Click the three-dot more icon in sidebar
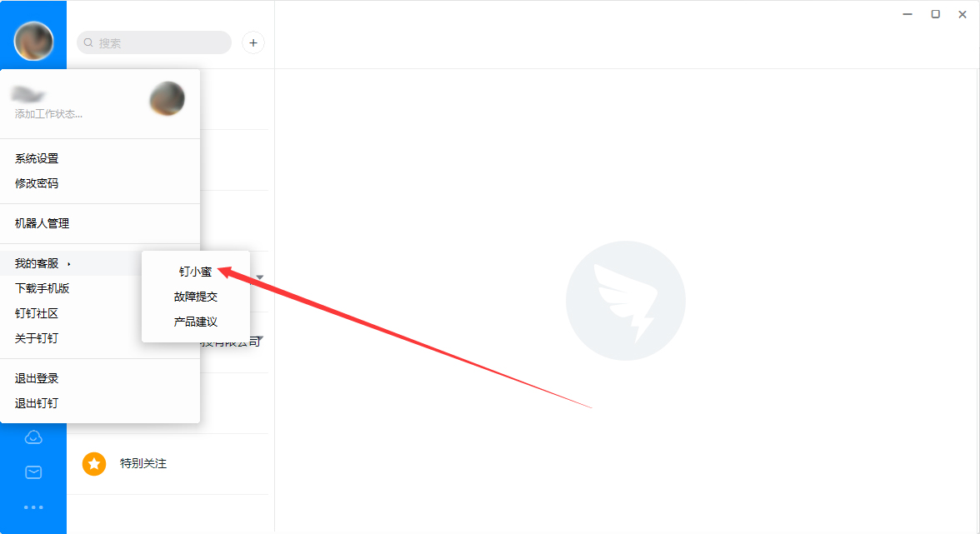 pyautogui.click(x=33, y=507)
